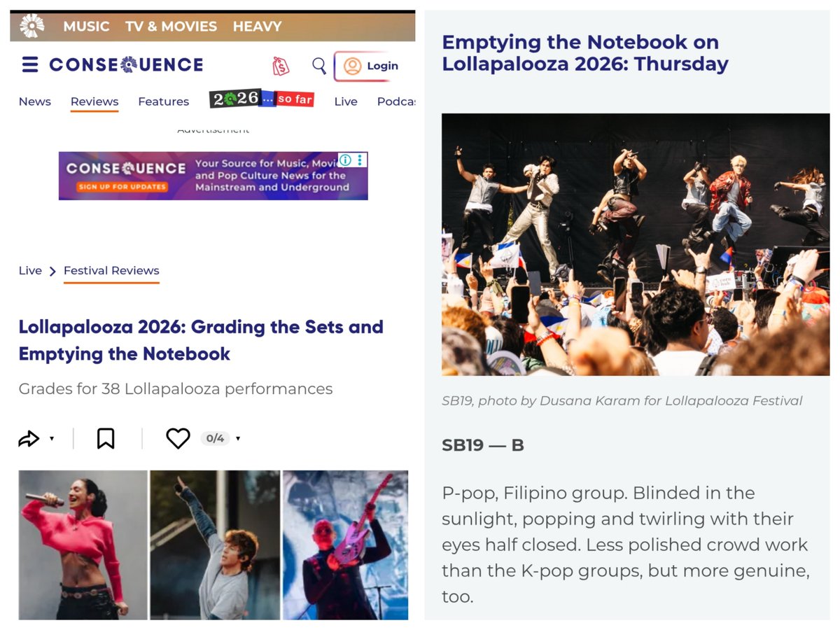Click the SB19 — B grade heading
Viewport: 840px width, 630px height.
[483, 445]
